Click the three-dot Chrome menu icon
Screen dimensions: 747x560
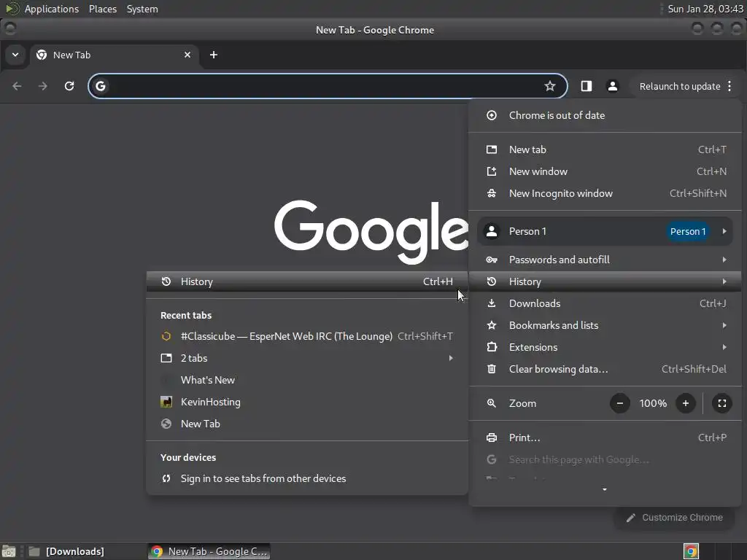tap(729, 86)
